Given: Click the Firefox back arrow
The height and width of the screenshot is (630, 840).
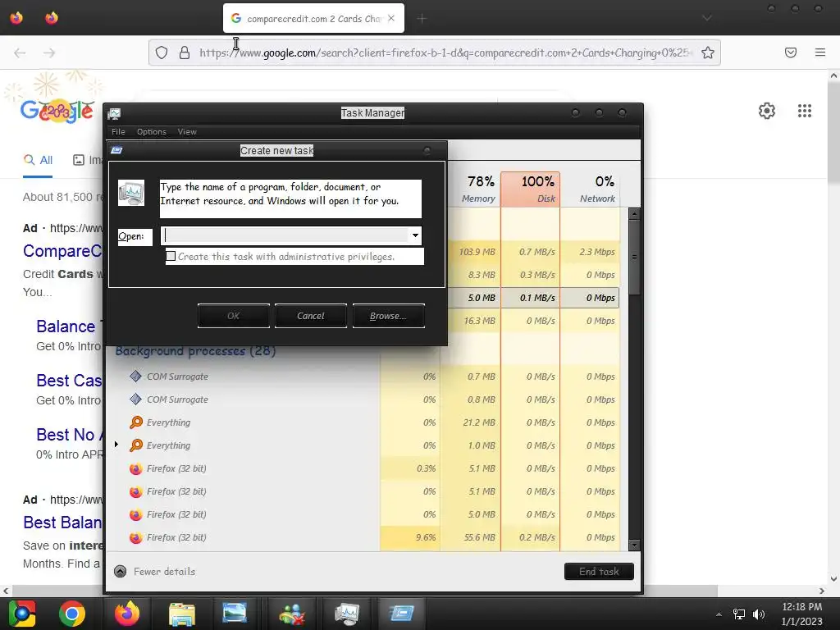Looking at the screenshot, I should (x=20, y=52).
